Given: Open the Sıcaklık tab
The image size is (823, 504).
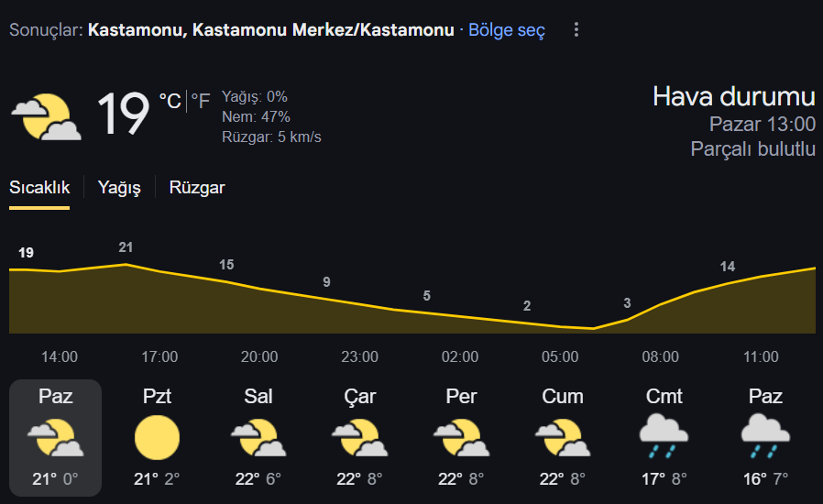Looking at the screenshot, I should tap(39, 188).
